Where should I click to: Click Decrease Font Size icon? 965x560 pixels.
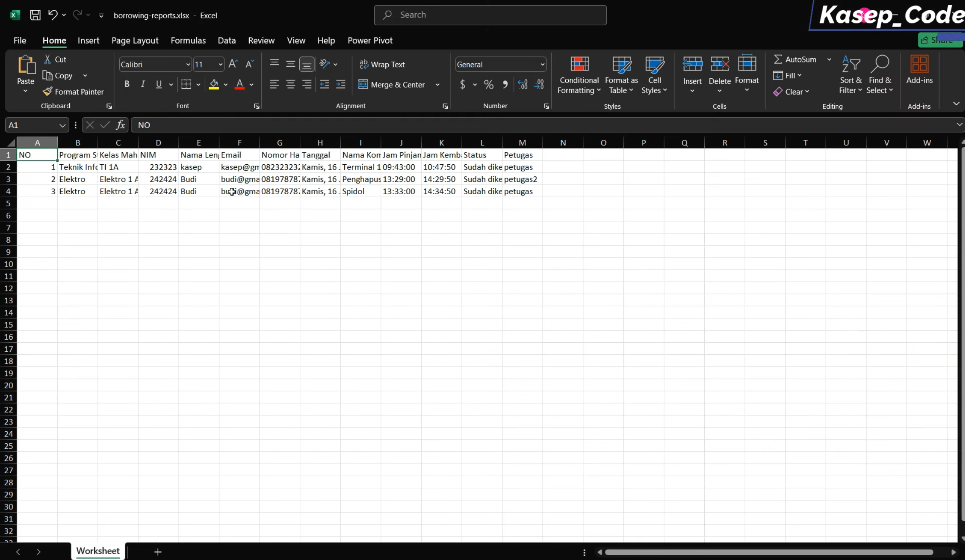pyautogui.click(x=249, y=64)
